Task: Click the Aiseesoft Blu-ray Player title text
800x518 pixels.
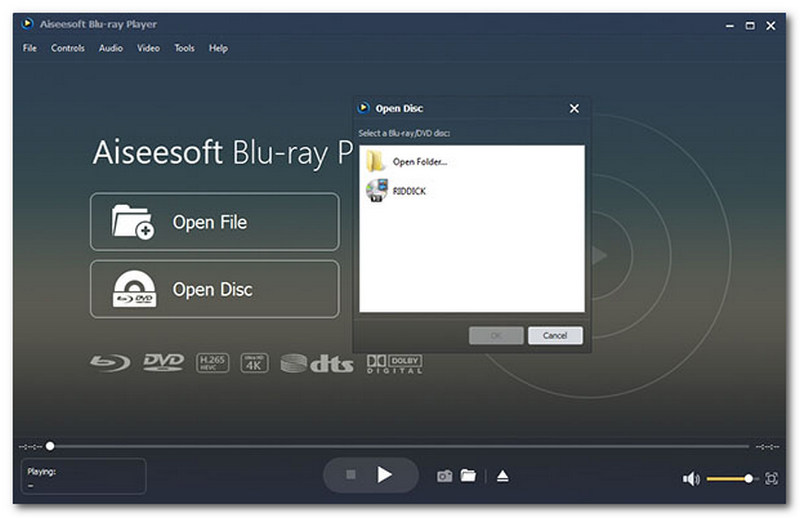Action: (98, 24)
